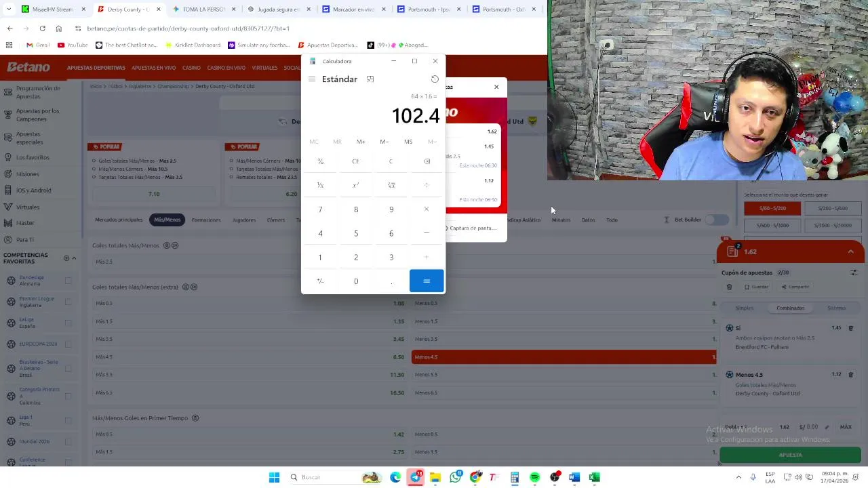The image size is (868, 488).
Task: Check the Premier League Inglaterra checkbox
Action: tap(68, 302)
